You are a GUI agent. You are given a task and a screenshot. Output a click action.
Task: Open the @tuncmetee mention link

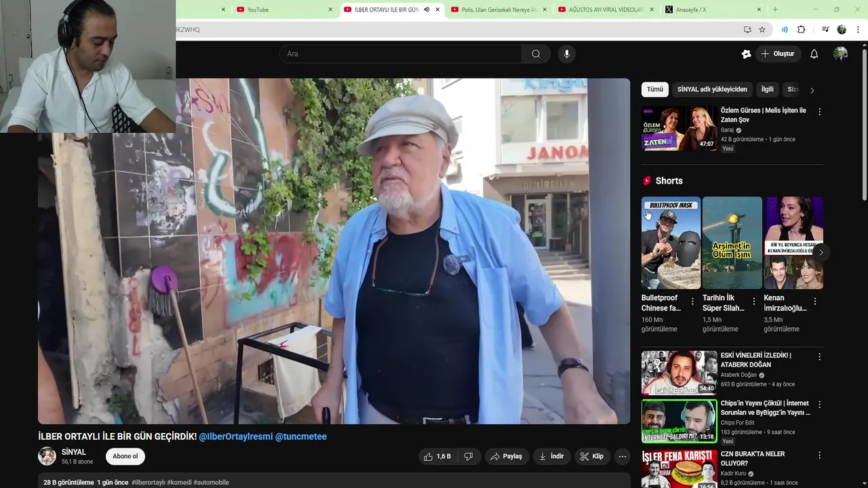301,436
